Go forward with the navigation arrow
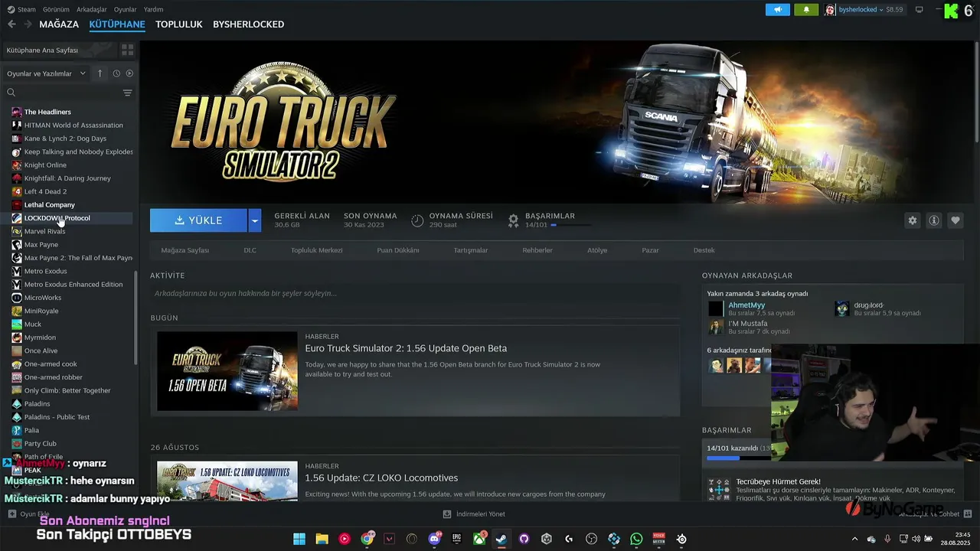This screenshot has height=551, width=980. [x=28, y=24]
